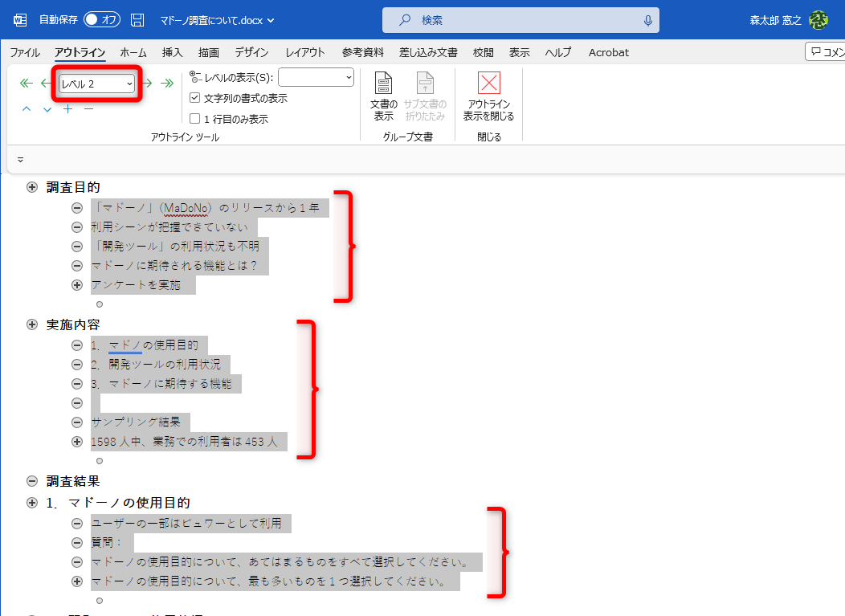Expand the selection with the plus icon
This screenshot has height=616, width=845.
(68, 110)
